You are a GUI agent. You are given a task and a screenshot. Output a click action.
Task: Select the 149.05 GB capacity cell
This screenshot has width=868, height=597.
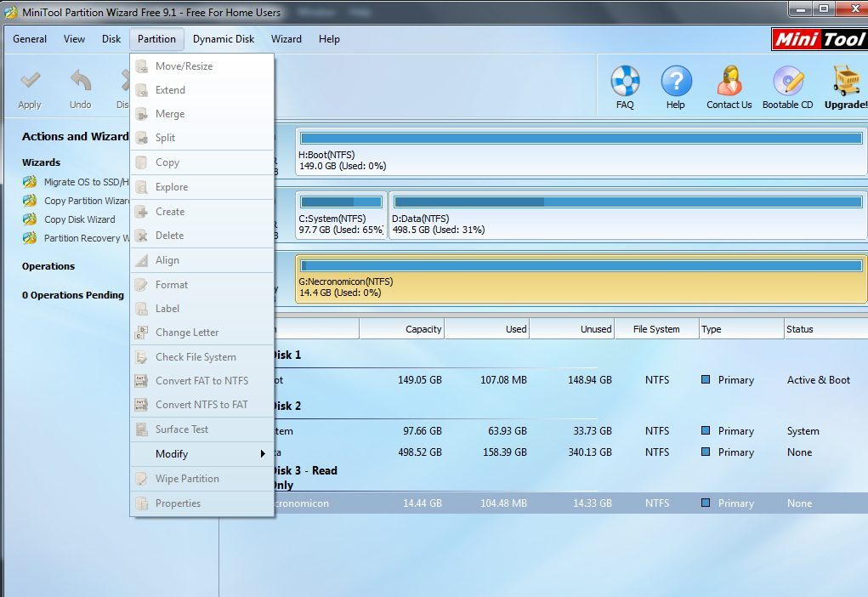[x=420, y=380]
